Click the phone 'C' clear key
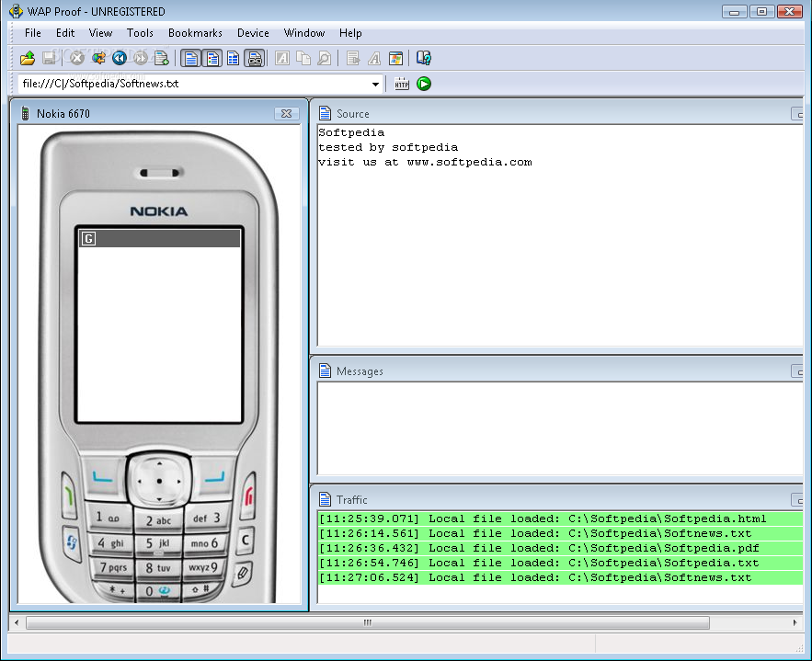This screenshot has height=661, width=812. 246,540
